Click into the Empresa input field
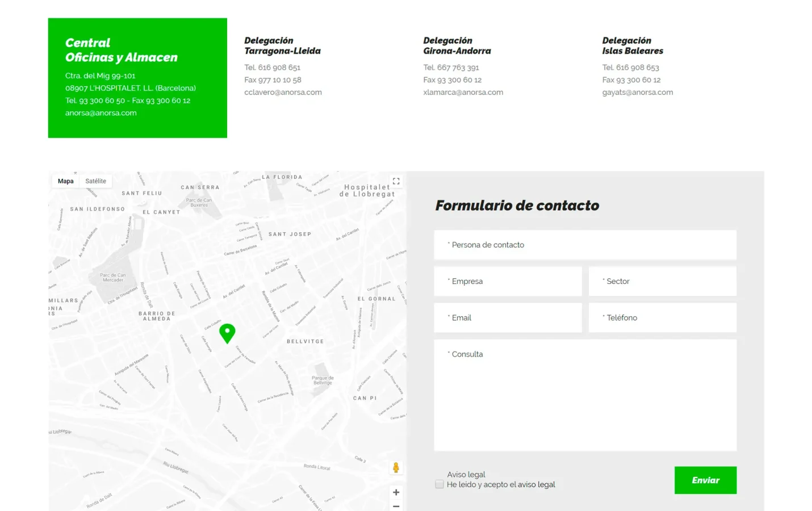The width and height of the screenshot is (812, 511). (x=508, y=281)
